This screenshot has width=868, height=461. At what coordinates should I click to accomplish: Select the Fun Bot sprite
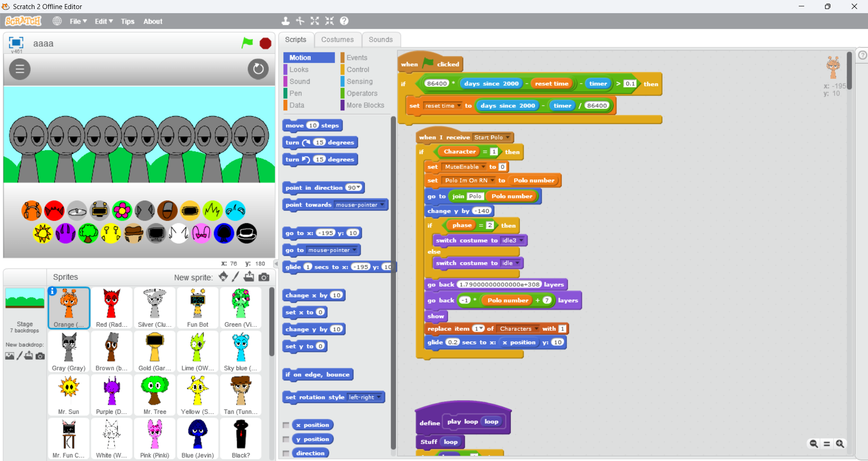pyautogui.click(x=198, y=308)
